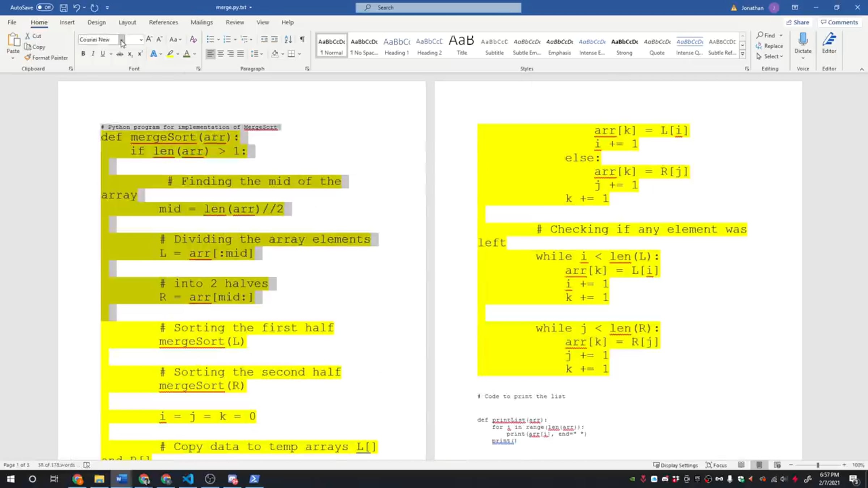
Task: Open the Dictate microphone tool
Action: click(803, 40)
